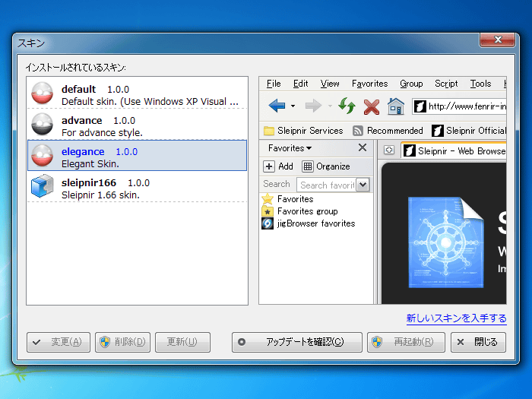The width and height of the screenshot is (532, 399).
Task: Click the Add label in Favorites panel
Action: (285, 166)
